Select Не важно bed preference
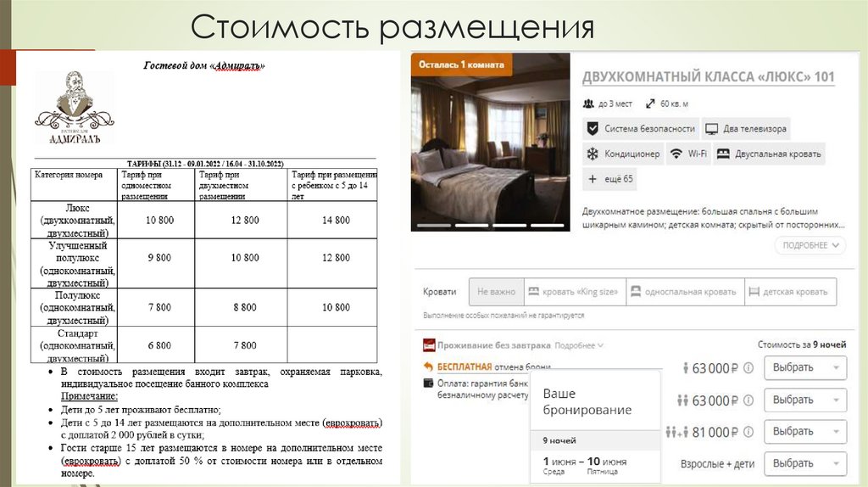868x487 pixels. coord(496,291)
